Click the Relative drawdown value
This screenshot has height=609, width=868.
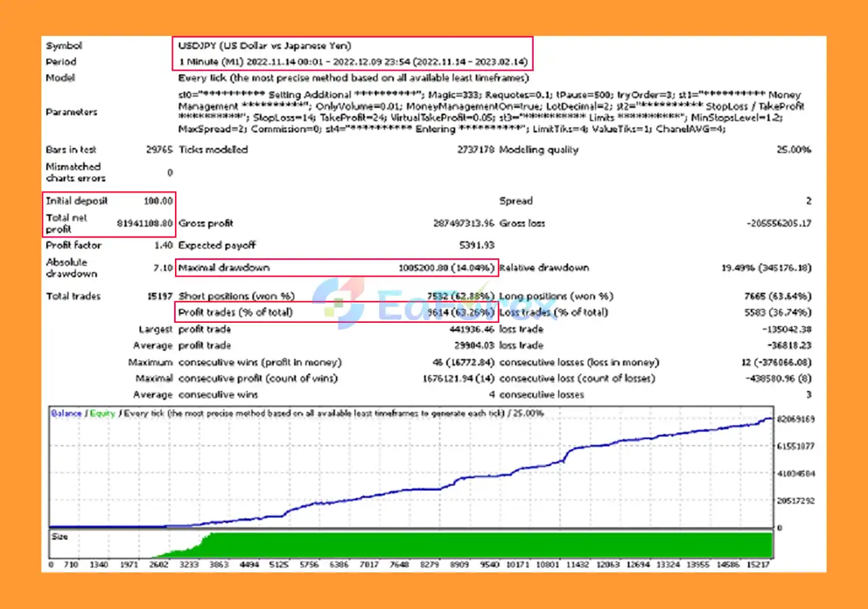766,268
